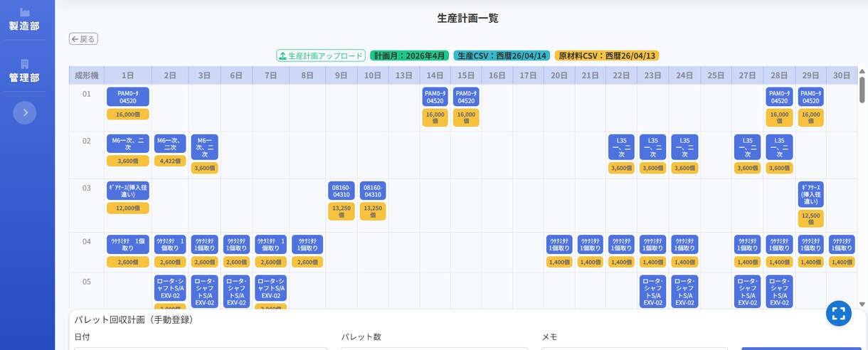Open PAMロータ 04520 card on 1日

pyautogui.click(x=128, y=97)
